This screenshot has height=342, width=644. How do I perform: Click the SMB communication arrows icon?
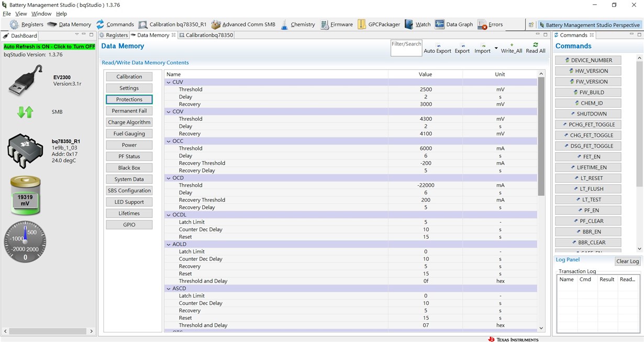tap(25, 112)
